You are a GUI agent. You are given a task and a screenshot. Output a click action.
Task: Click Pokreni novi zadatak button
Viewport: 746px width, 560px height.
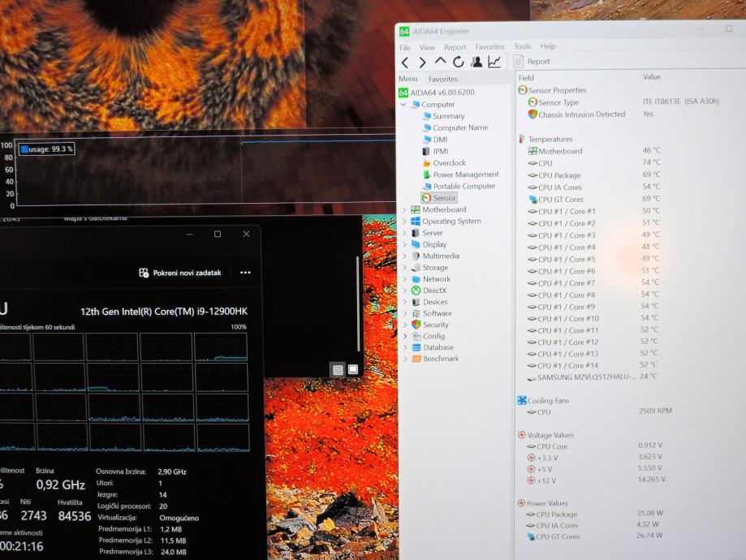click(179, 273)
